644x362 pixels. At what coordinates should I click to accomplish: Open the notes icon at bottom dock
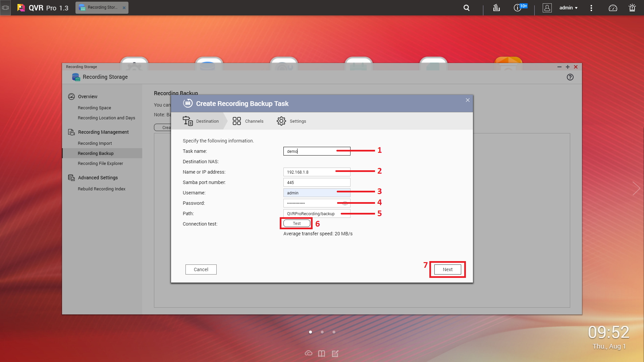pyautogui.click(x=335, y=353)
